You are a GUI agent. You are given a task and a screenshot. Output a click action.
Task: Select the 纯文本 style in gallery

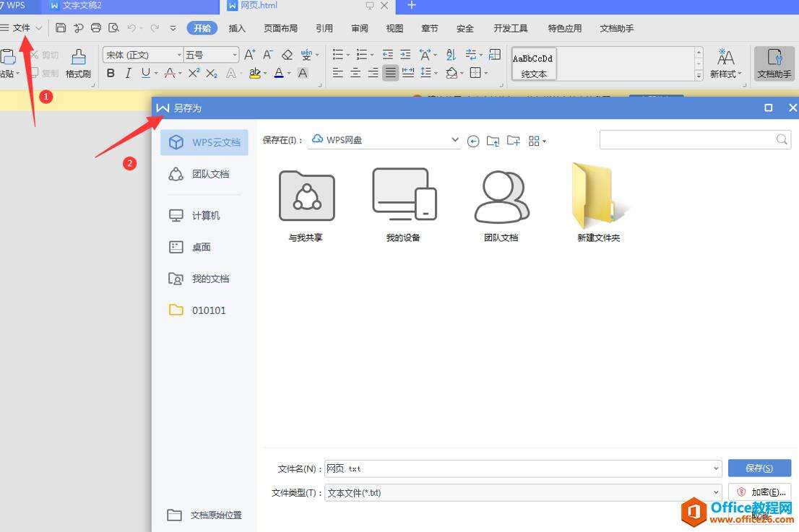pyautogui.click(x=534, y=65)
